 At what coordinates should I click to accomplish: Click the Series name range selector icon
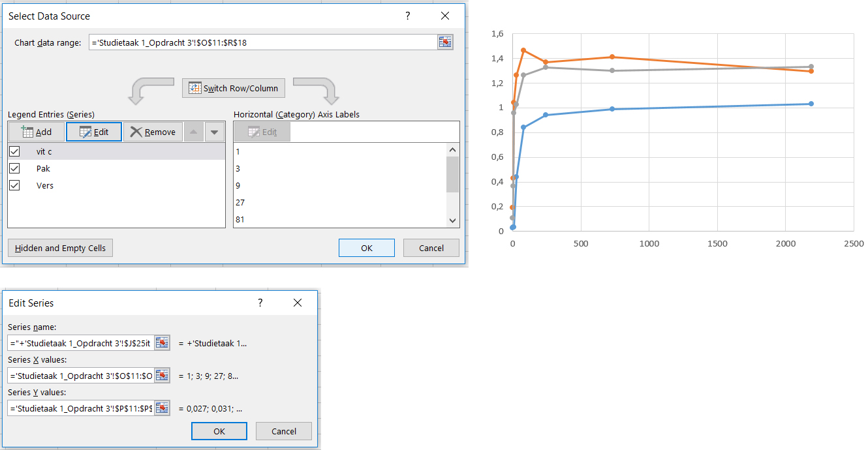(x=162, y=343)
